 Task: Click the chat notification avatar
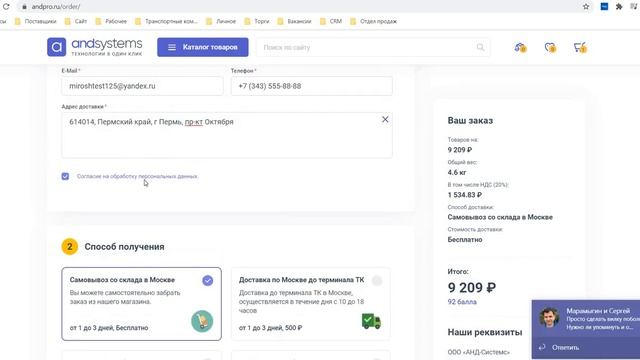pos(549,318)
